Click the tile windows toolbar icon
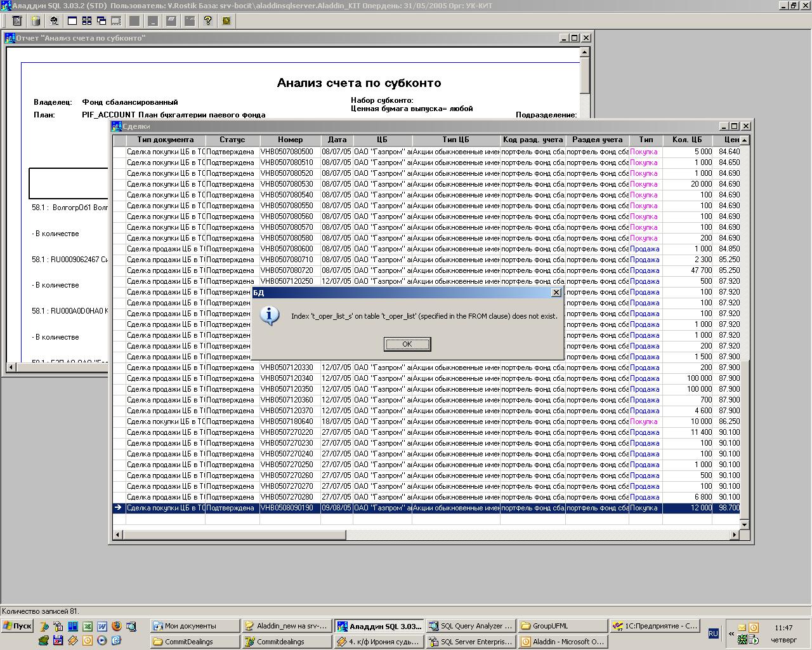Image resolution: width=812 pixels, height=650 pixels. pyautogui.click(x=87, y=21)
